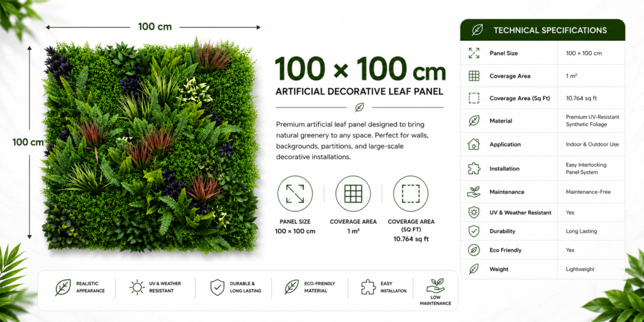Click the grid icon in Coverage Area table row
The width and height of the screenshot is (644, 322).
474,75
